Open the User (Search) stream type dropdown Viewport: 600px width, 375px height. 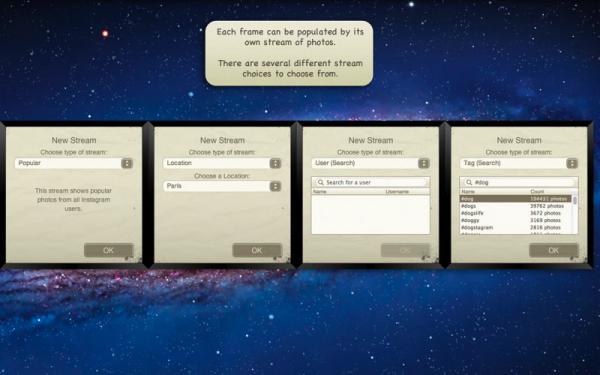point(370,163)
